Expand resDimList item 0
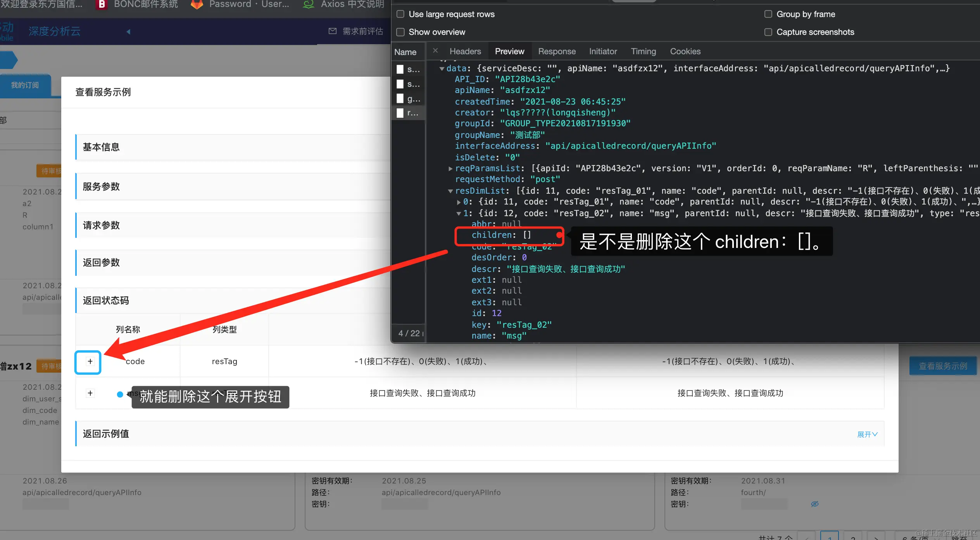Screen dimensions: 980x540 tap(459, 202)
